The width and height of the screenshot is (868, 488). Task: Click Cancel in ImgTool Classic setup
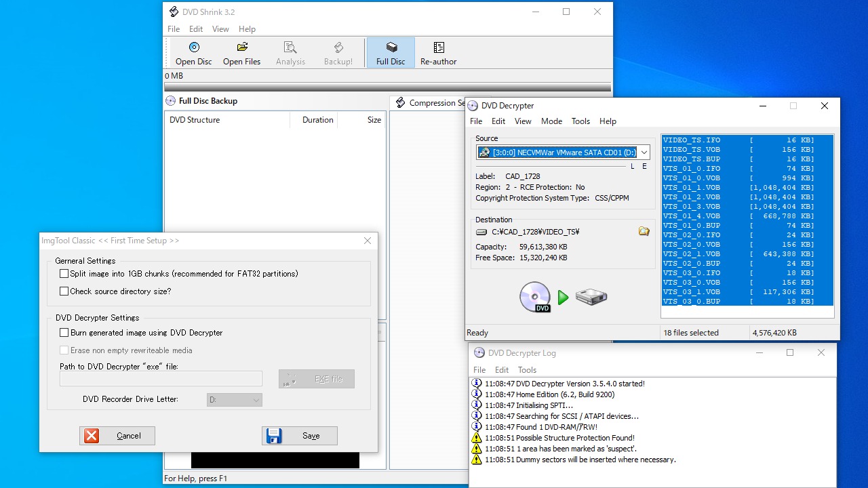(x=117, y=436)
